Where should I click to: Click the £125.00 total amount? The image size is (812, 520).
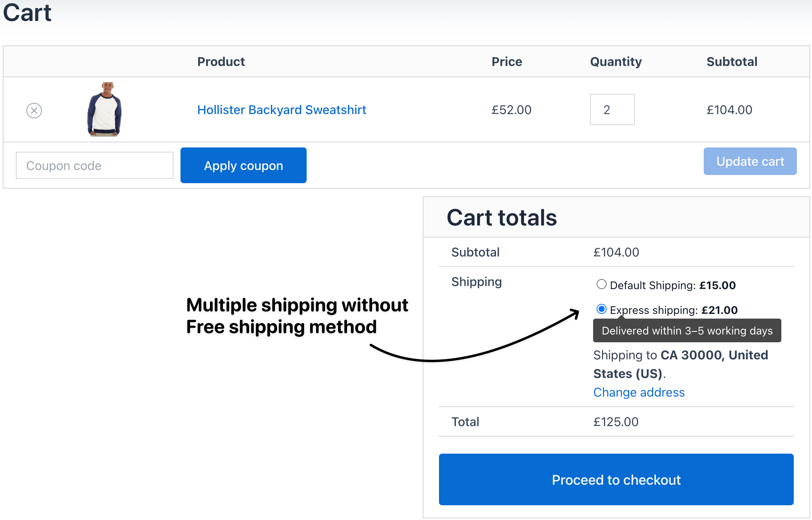click(x=616, y=422)
